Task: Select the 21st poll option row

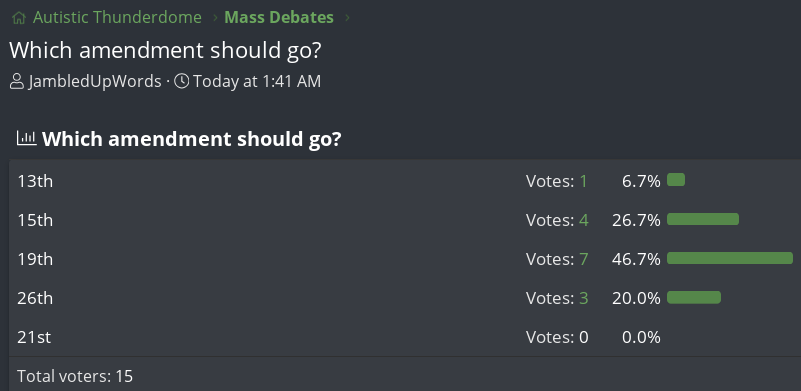Action: (405, 337)
